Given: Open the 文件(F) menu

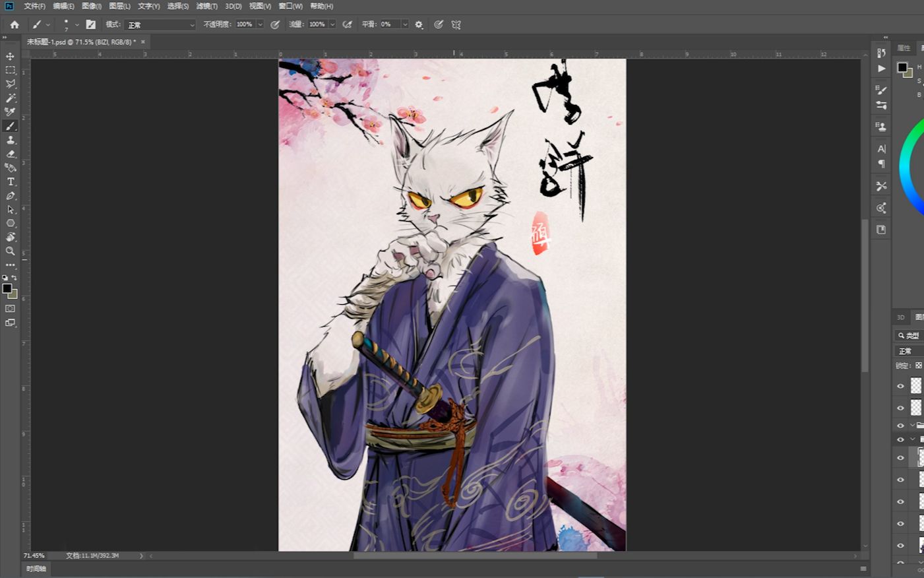Looking at the screenshot, I should 34,6.
